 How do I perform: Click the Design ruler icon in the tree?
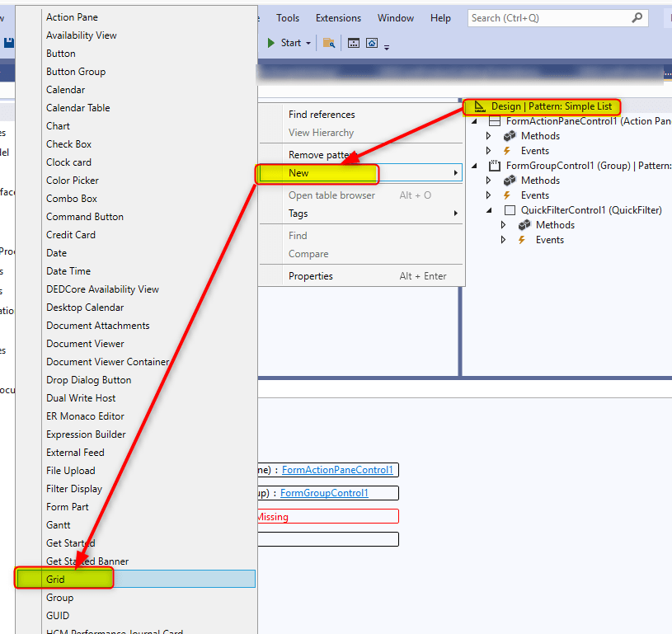(480, 106)
